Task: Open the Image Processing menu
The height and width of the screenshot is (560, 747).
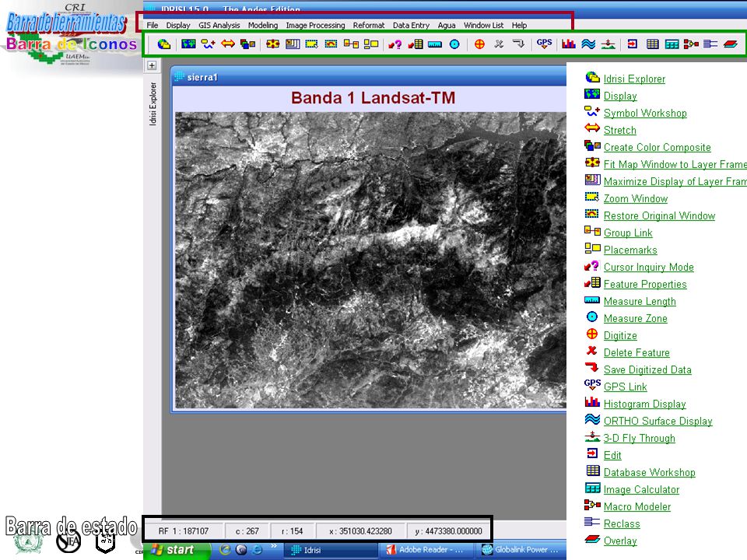Action: (315, 25)
